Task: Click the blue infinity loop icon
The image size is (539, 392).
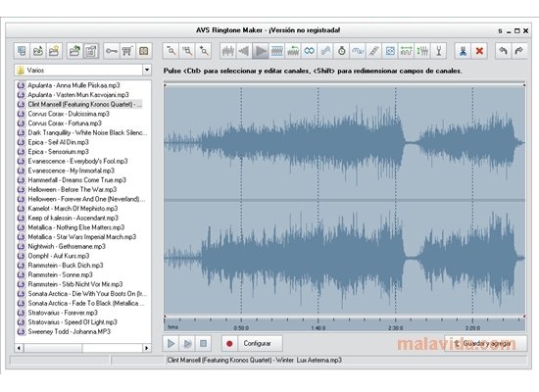Action: tap(309, 51)
